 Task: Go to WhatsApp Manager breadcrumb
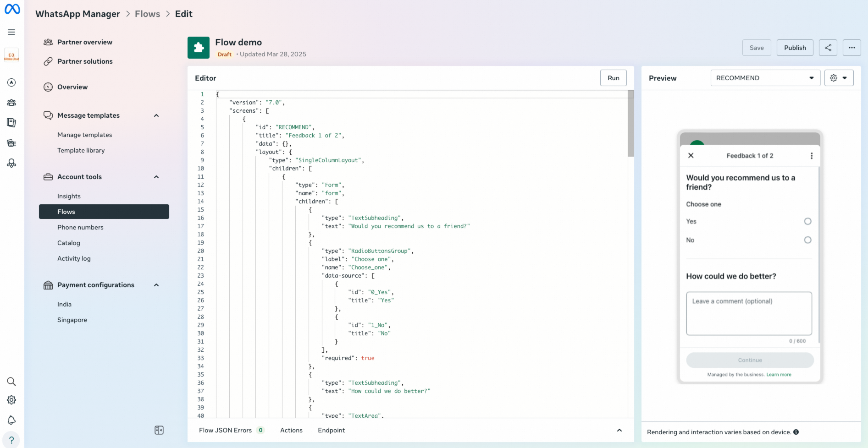pyautogui.click(x=77, y=14)
